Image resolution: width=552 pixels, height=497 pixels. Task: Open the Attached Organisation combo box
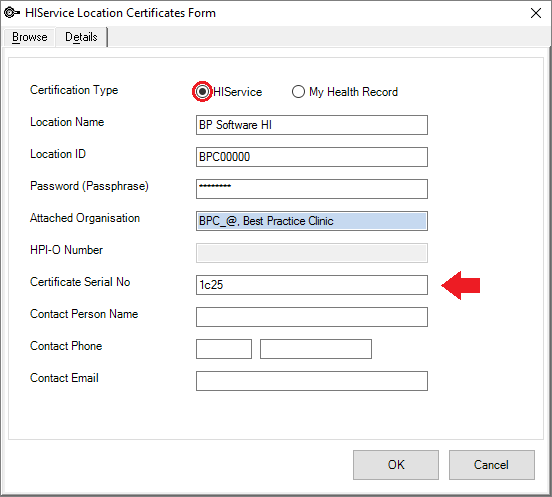click(x=312, y=221)
